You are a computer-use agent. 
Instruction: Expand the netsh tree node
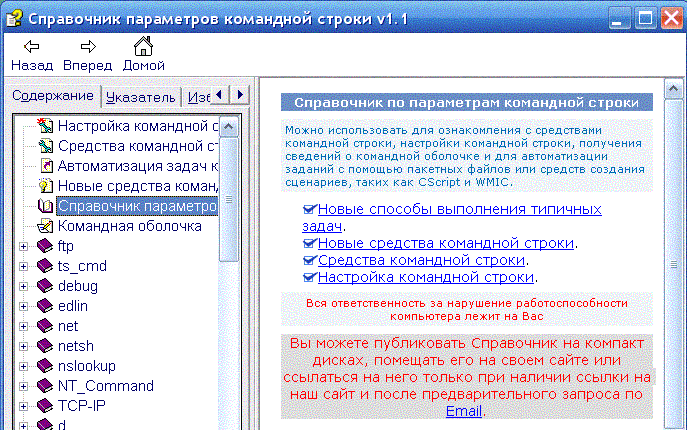tap(24, 346)
